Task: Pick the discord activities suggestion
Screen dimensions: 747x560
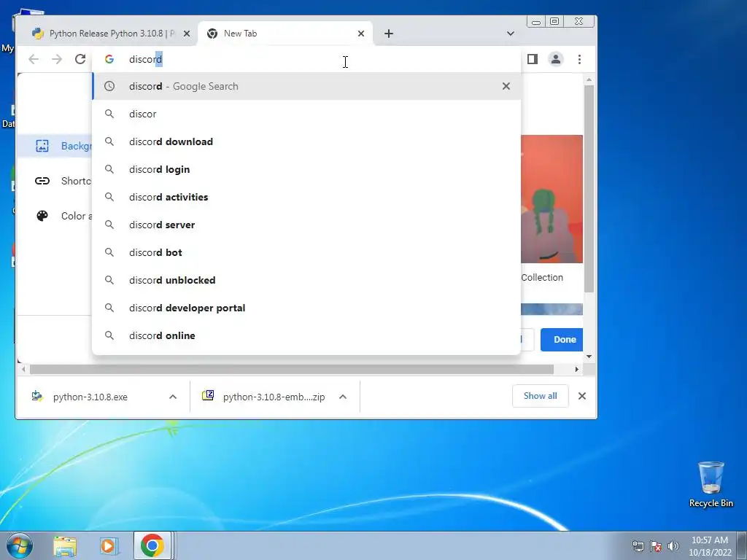Action: click(306, 197)
